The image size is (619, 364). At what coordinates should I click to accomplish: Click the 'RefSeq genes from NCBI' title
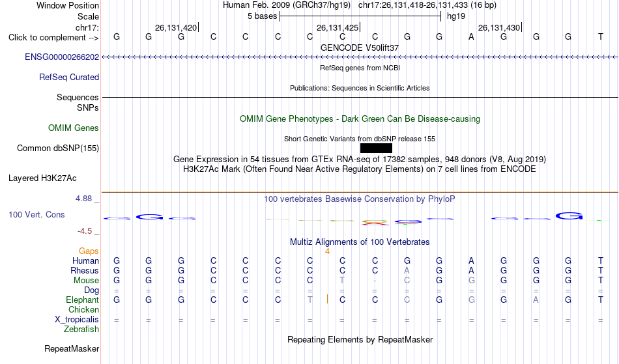pyautogui.click(x=360, y=68)
